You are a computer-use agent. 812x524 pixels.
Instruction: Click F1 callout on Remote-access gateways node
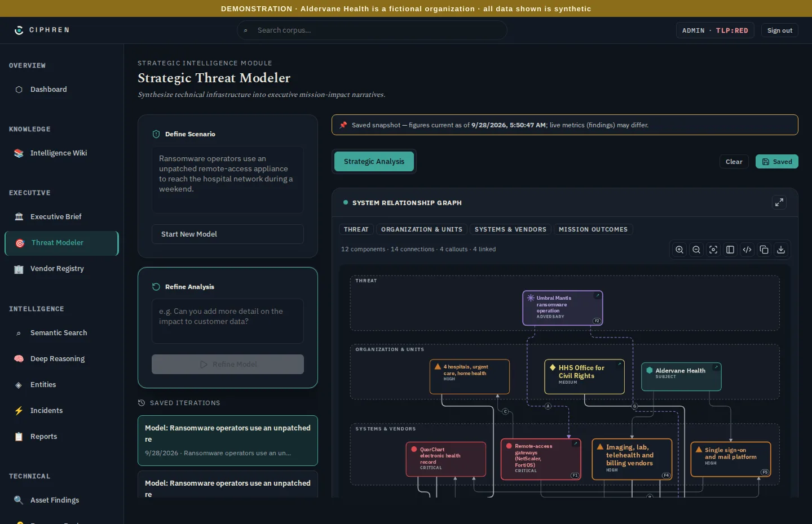575,476
